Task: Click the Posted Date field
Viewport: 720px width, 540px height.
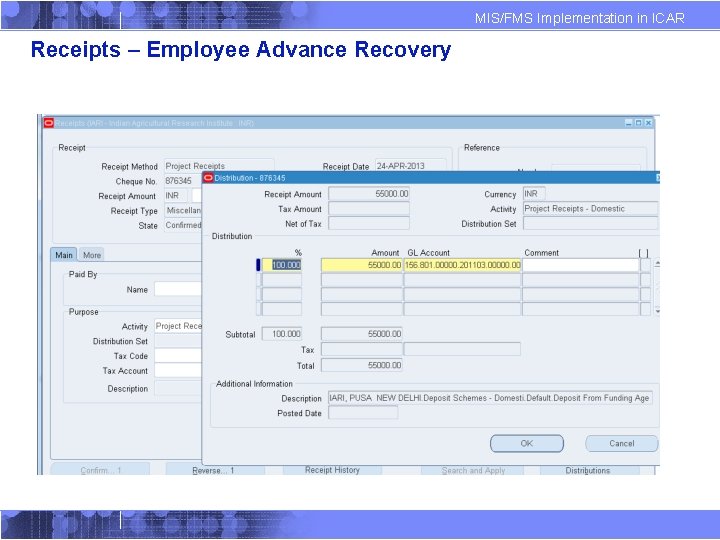Action: click(363, 413)
